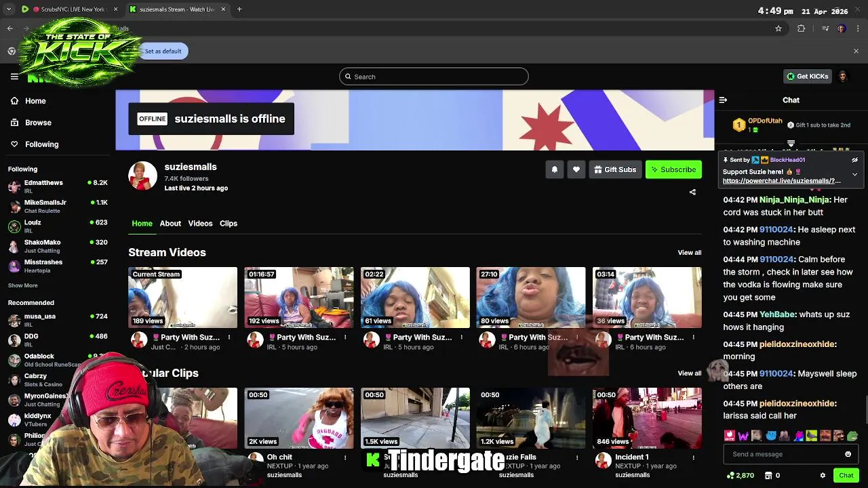Open Misstrashes channel in Following
This screenshot has height=488, width=868.
pos(58,266)
